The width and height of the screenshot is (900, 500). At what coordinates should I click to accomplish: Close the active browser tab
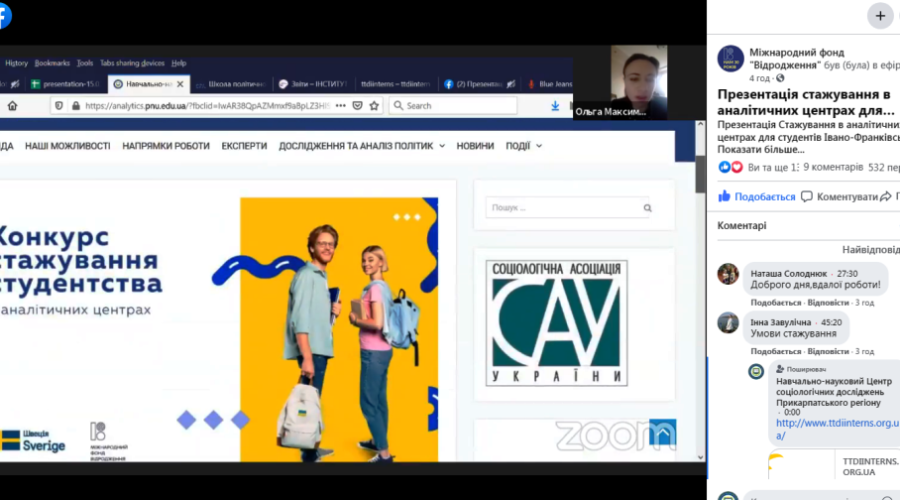[181, 84]
